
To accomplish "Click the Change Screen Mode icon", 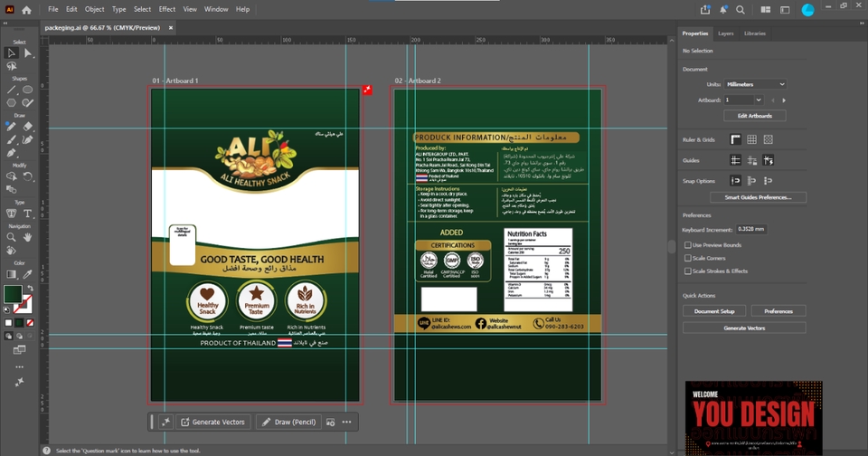I will (x=19, y=349).
